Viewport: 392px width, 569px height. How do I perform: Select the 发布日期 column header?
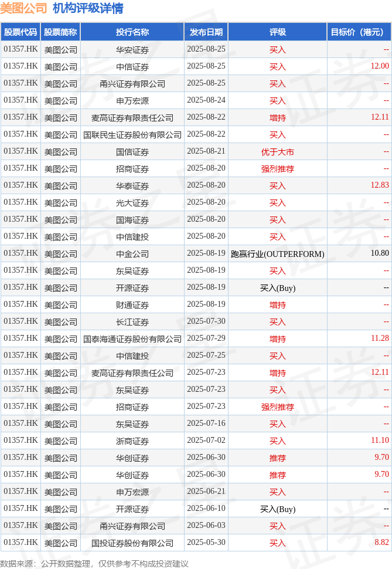[x=206, y=32]
